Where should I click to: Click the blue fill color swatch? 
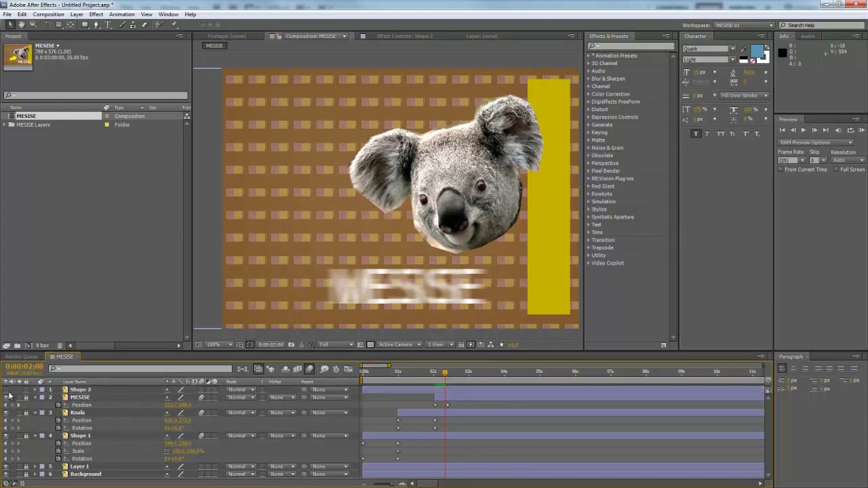(x=757, y=52)
